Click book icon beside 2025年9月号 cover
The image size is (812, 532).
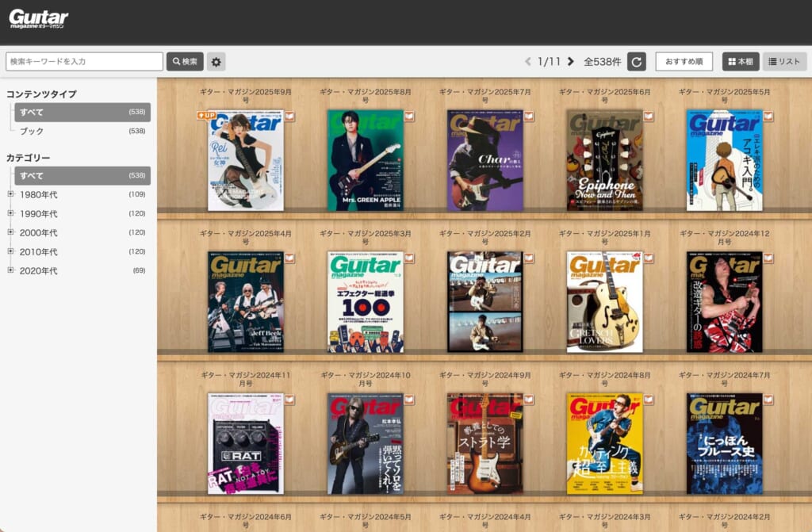coord(289,117)
